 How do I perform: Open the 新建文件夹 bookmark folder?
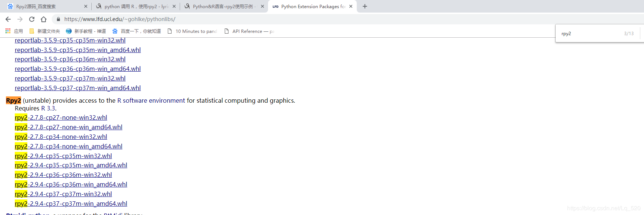tap(44, 31)
